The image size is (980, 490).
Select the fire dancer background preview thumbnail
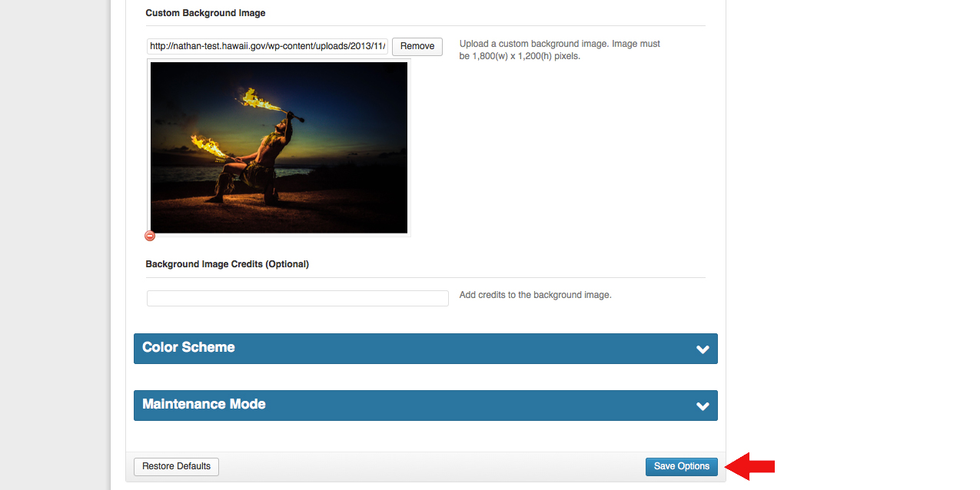[279, 147]
